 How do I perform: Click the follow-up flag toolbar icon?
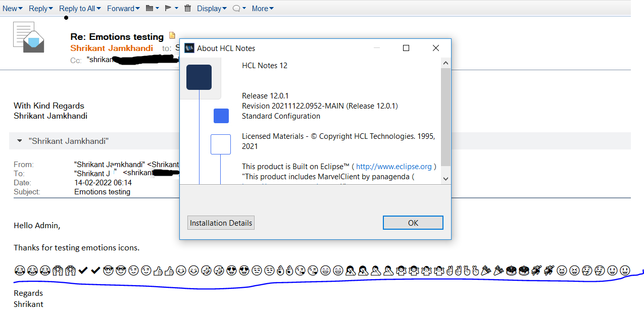point(169,8)
